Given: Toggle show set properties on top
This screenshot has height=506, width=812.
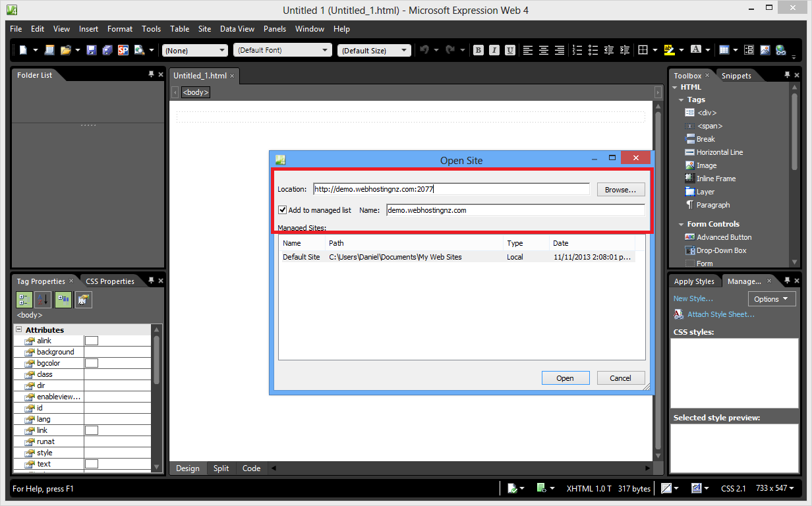Looking at the screenshot, I should pos(63,300).
